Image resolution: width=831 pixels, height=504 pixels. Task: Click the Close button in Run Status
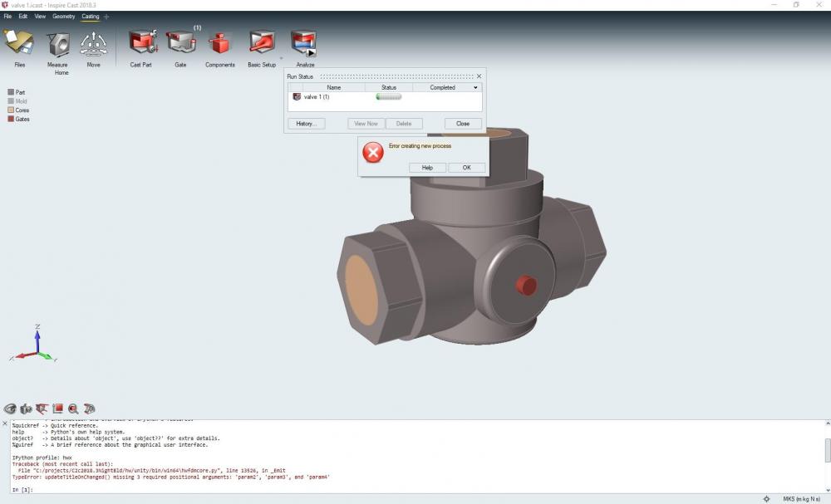coord(463,124)
